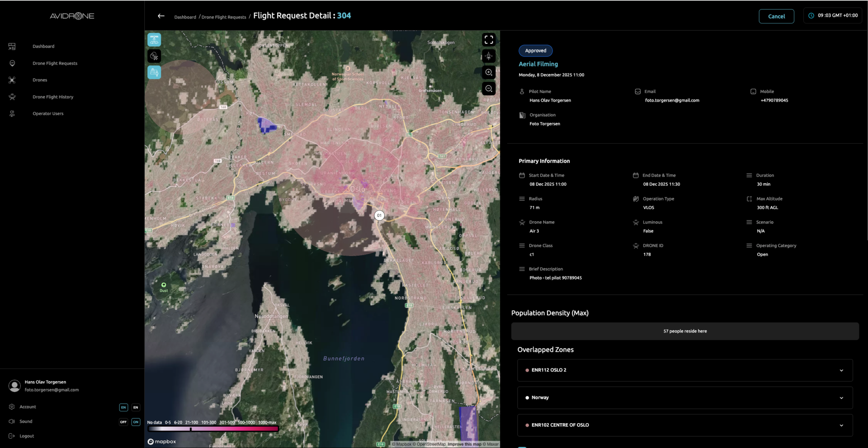Viewport: 868px width, 448px height.
Task: Open Drone Flight History in sidebar
Action: (x=53, y=97)
